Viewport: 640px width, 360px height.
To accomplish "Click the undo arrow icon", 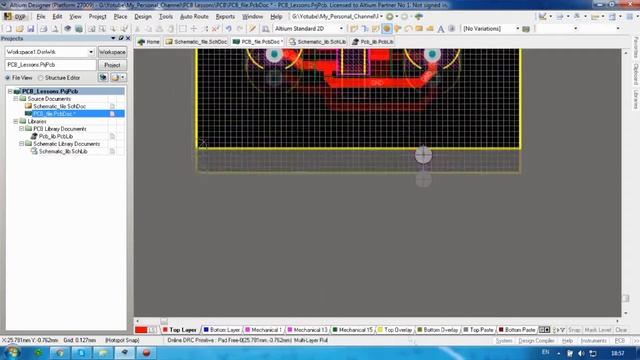I will [229, 29].
